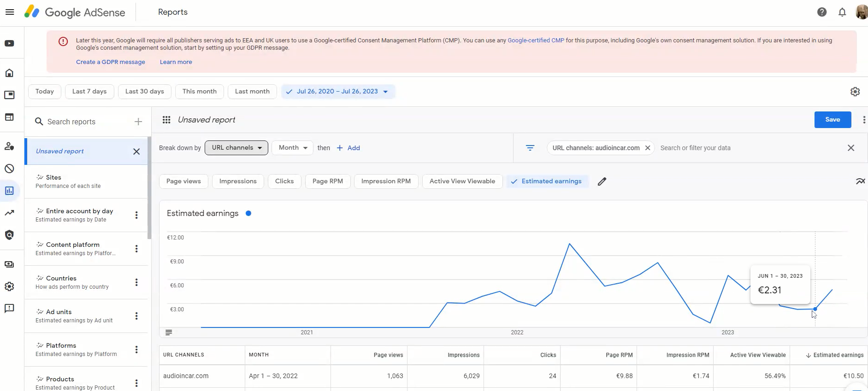
Task: Open the YouTube sidebar icon
Action: (x=9, y=43)
